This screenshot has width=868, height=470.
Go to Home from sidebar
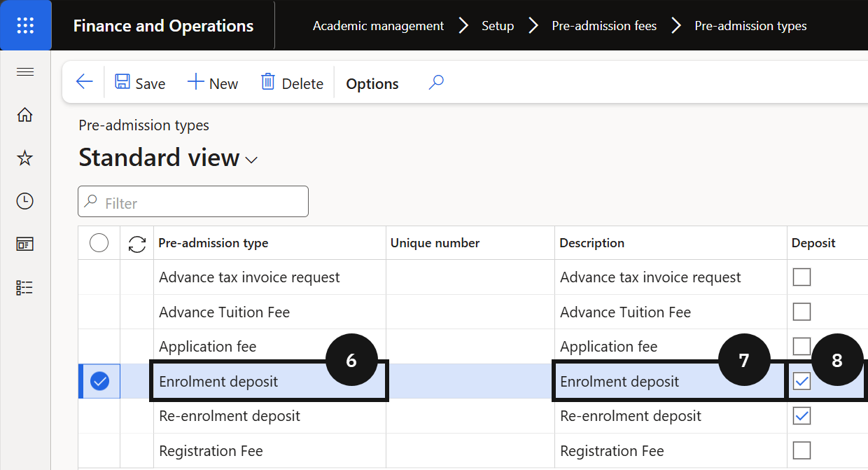coord(25,115)
